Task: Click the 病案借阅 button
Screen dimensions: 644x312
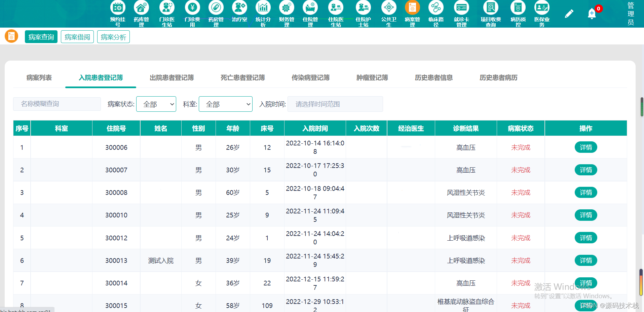Action: pos(77,37)
